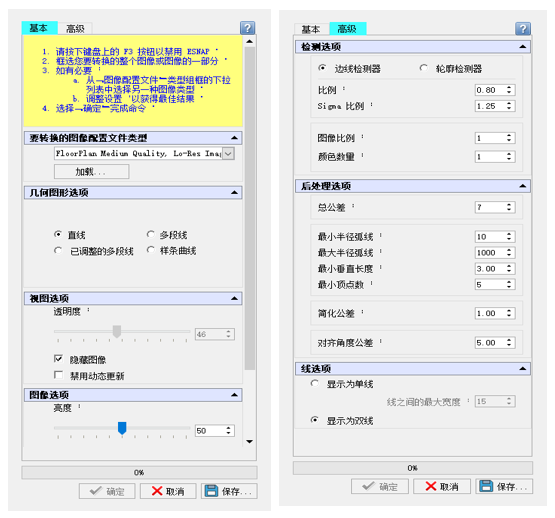Click 取消 in the right dialog

click(x=442, y=486)
